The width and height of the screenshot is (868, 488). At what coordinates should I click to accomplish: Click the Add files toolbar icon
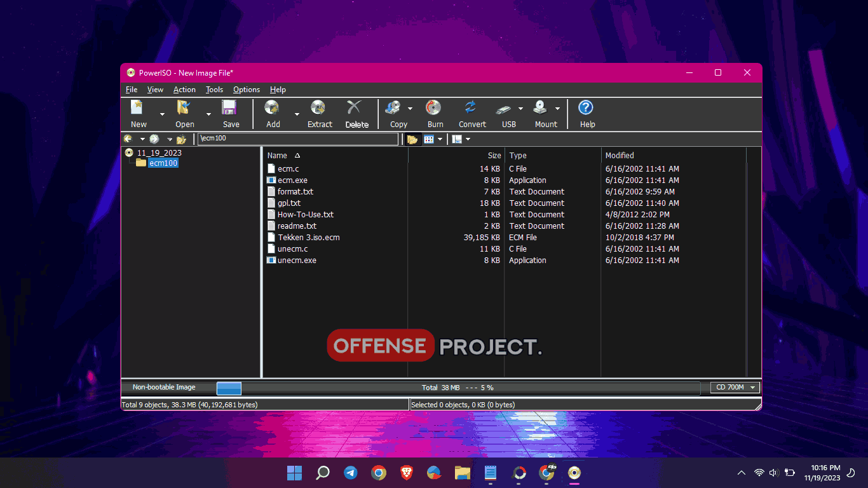[x=273, y=107]
